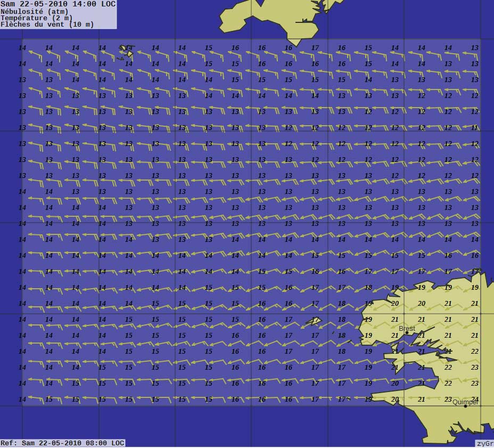Image resolution: width=494 pixels, height=448 pixels.
Task: Click the small islands in the top-left grid
Action: (x=126, y=52)
